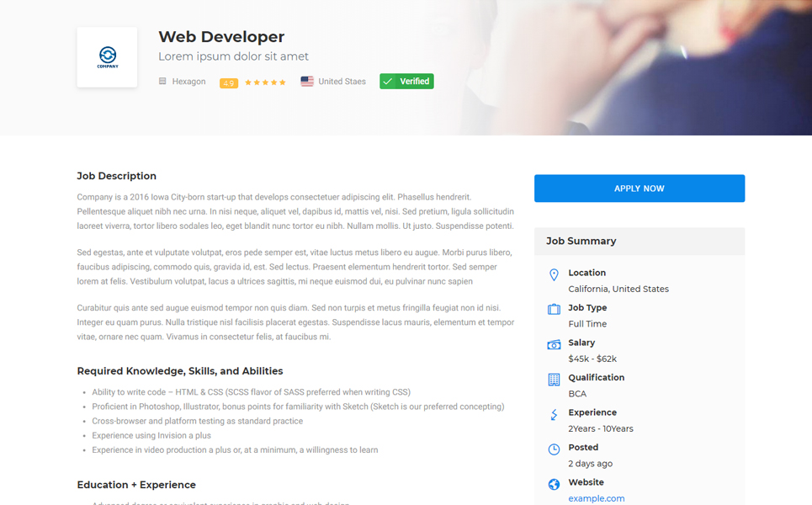Click the Web Developer job title
The height and width of the screenshot is (505, 812).
tap(221, 37)
